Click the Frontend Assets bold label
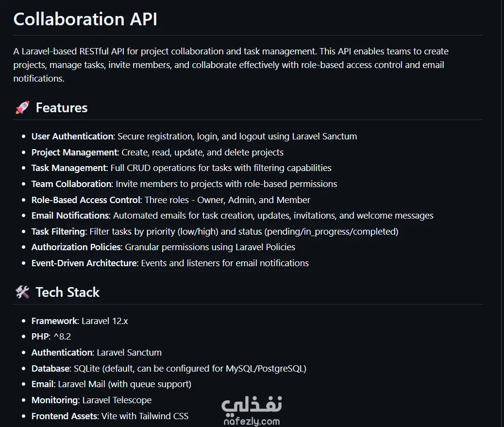504x427 pixels. coord(64,416)
